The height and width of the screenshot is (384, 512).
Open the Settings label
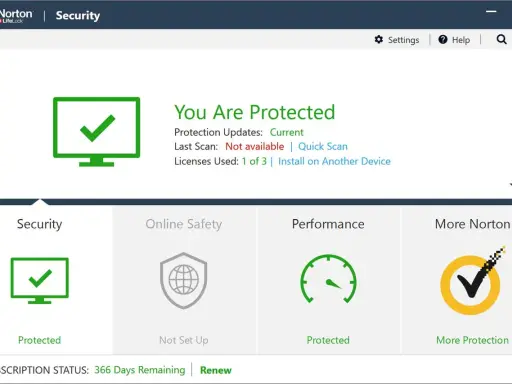point(403,40)
